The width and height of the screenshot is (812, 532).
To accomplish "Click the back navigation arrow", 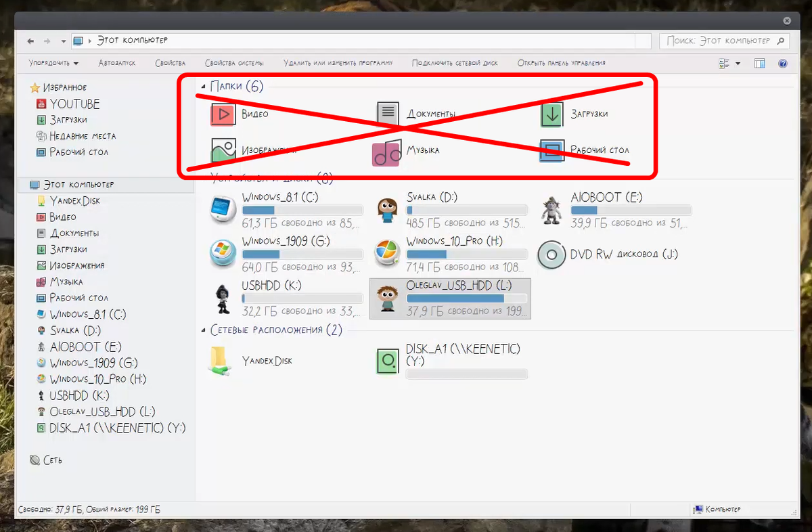I will [30, 41].
